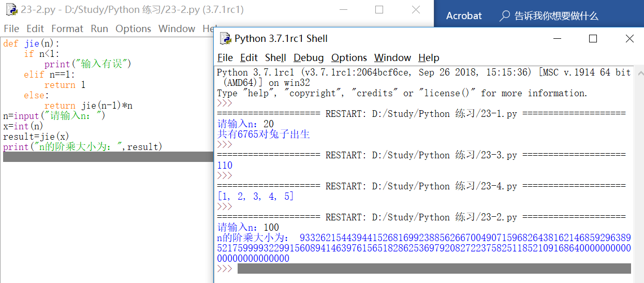Click the n=input("请输入n：") code line
644x283 pixels.
coord(54,116)
